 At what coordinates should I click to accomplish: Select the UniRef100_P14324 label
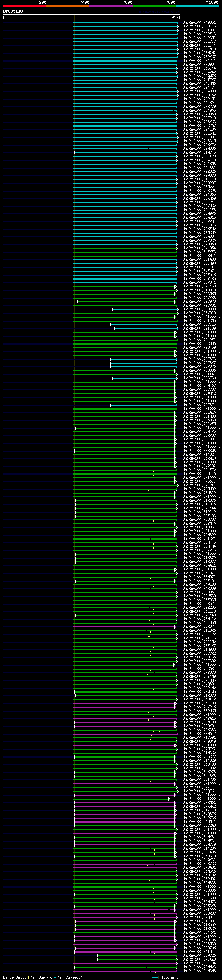point(199,455)
